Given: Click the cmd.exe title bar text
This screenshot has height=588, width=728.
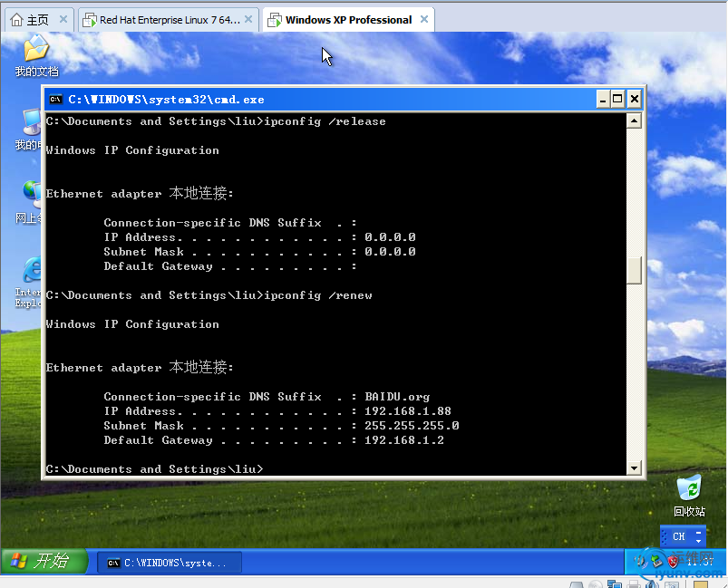Looking at the screenshot, I should click(166, 100).
